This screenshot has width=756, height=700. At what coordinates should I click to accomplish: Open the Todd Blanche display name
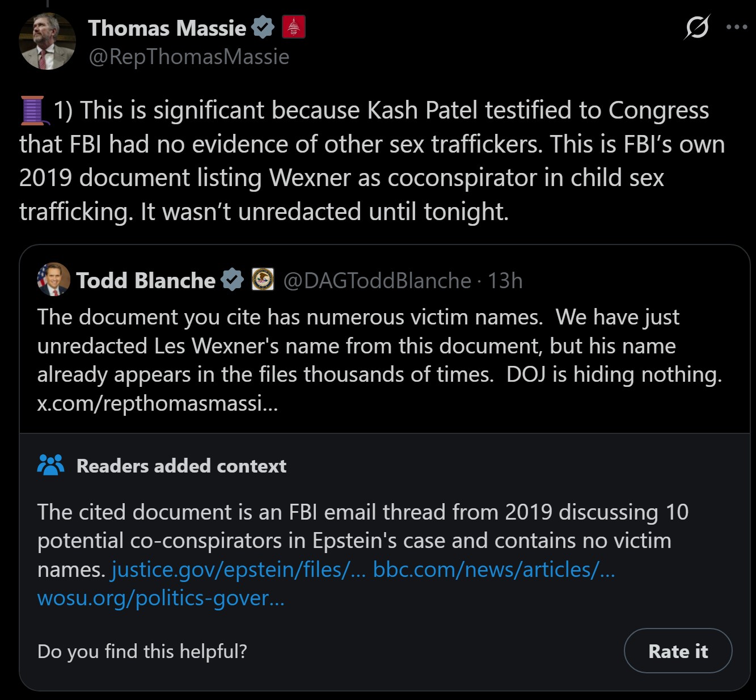click(146, 280)
